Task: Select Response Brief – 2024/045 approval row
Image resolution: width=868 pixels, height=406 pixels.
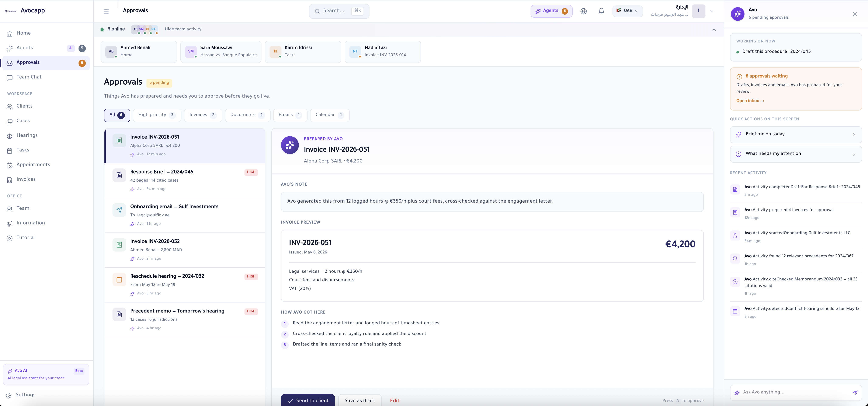Action: [185, 181]
